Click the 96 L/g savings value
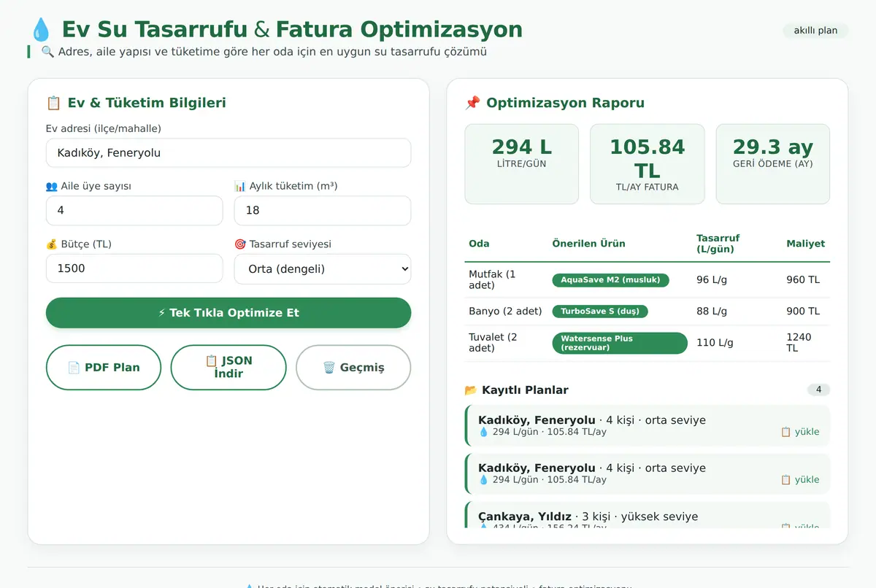Image resolution: width=876 pixels, height=588 pixels. [712, 280]
